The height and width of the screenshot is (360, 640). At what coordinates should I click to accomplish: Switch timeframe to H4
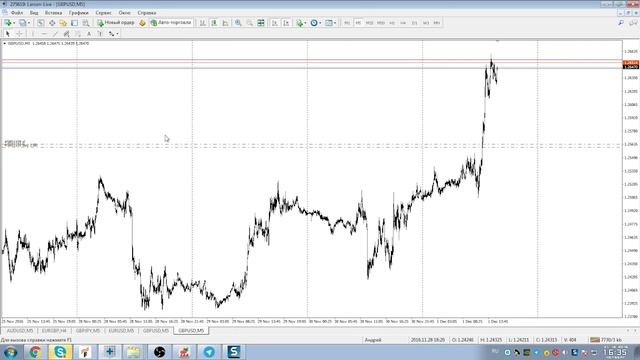pyautogui.click(x=403, y=23)
